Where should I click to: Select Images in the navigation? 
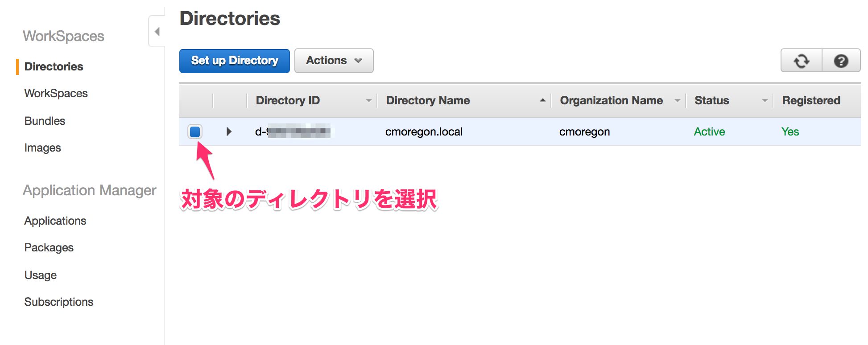tap(43, 148)
